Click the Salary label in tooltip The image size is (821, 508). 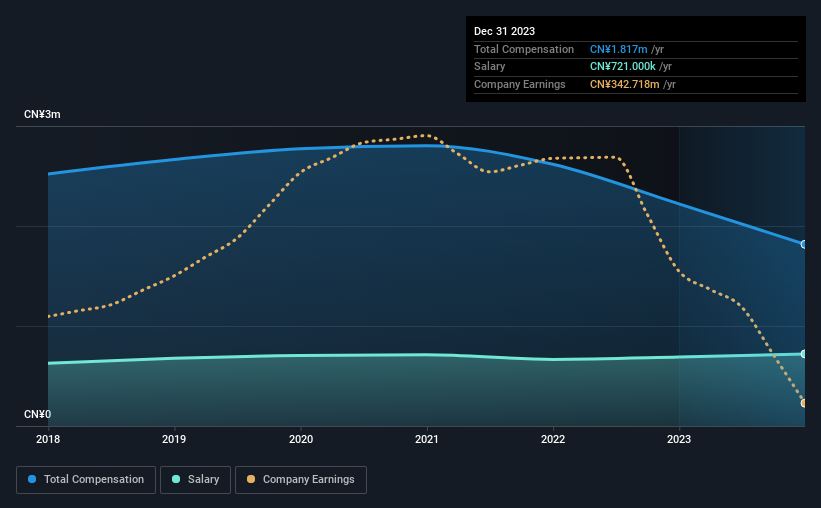(490, 67)
